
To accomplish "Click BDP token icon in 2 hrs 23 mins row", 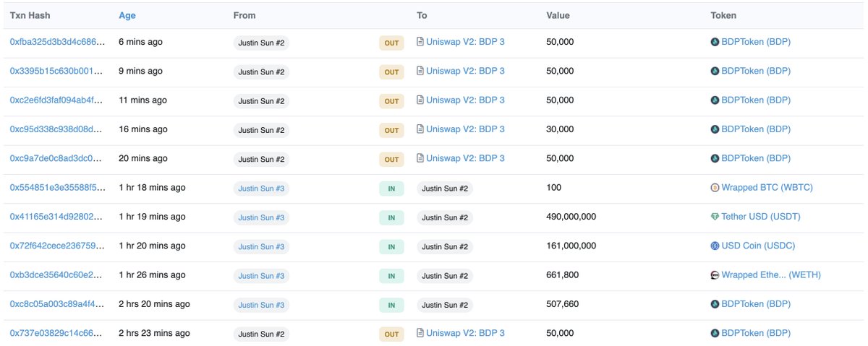I will 715,333.
